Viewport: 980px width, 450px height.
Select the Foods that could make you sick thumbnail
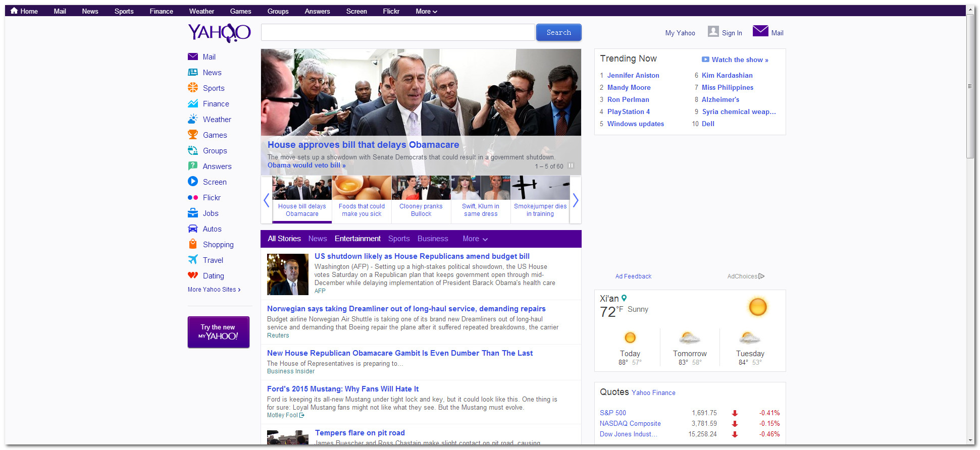click(x=362, y=198)
